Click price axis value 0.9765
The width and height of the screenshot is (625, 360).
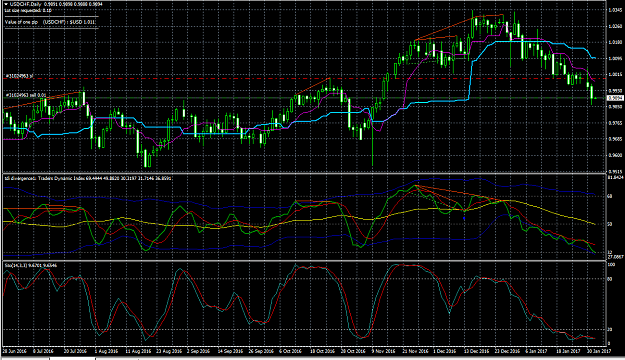615,123
